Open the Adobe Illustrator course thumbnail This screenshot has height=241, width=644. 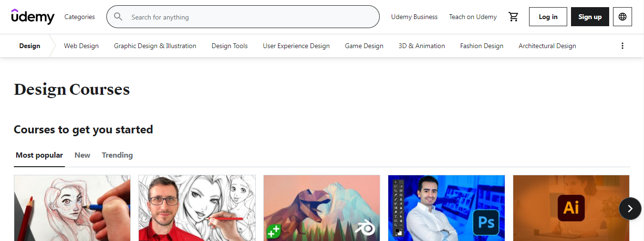click(x=571, y=208)
